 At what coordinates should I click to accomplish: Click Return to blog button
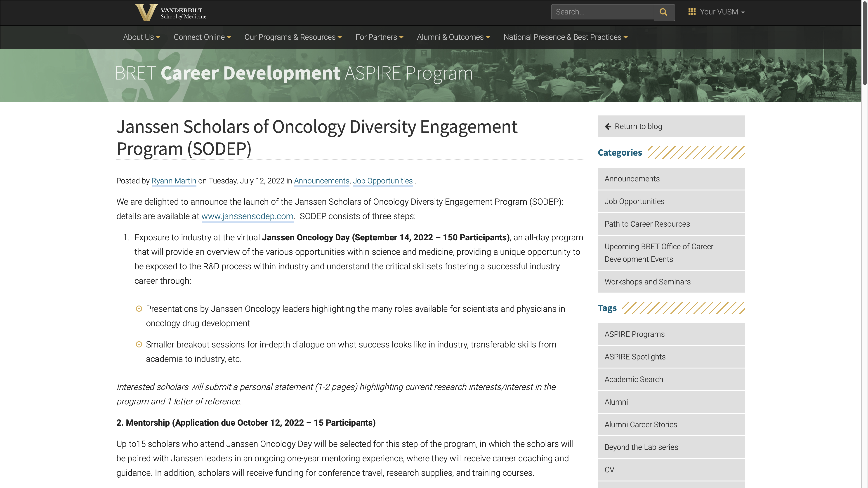click(x=671, y=126)
